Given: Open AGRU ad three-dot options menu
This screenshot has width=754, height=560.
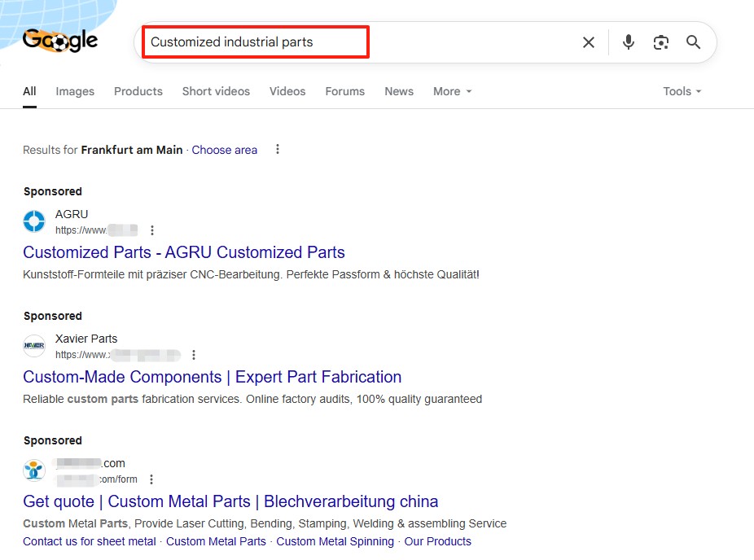Looking at the screenshot, I should tap(152, 230).
